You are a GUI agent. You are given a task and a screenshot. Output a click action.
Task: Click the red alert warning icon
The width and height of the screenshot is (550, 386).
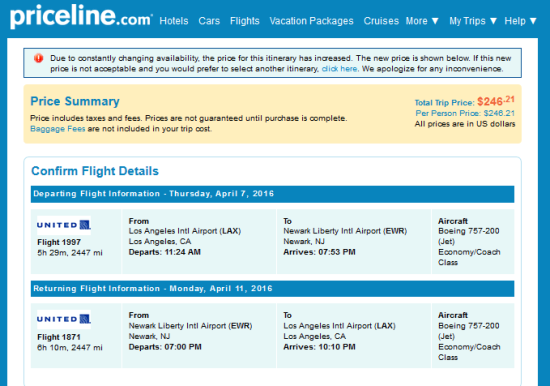click(39, 58)
